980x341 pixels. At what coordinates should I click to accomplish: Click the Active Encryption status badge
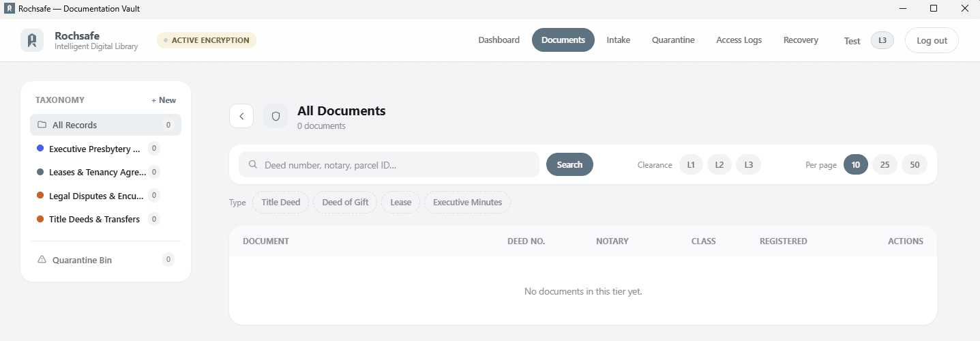tap(207, 40)
